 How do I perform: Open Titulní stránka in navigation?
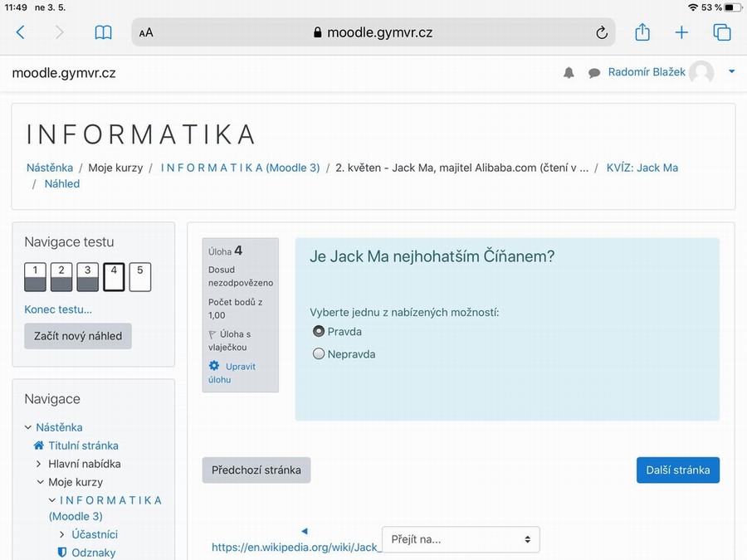click(x=83, y=446)
